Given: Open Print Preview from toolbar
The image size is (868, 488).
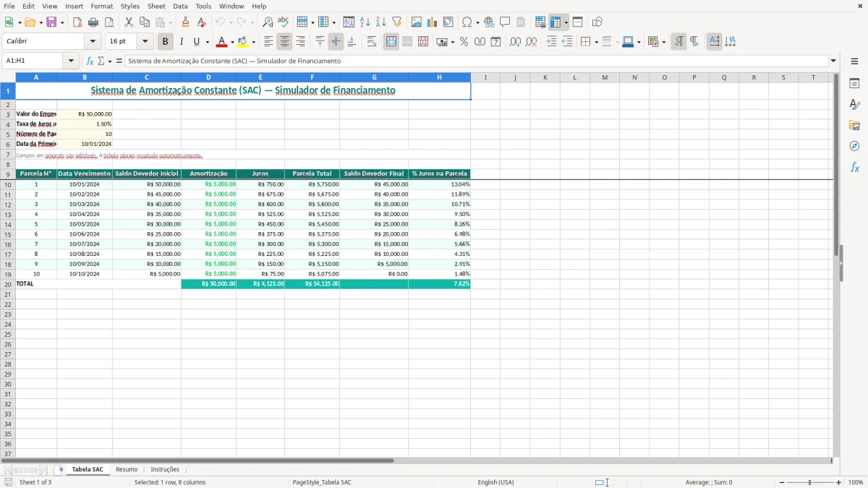Looking at the screenshot, I should 109,22.
